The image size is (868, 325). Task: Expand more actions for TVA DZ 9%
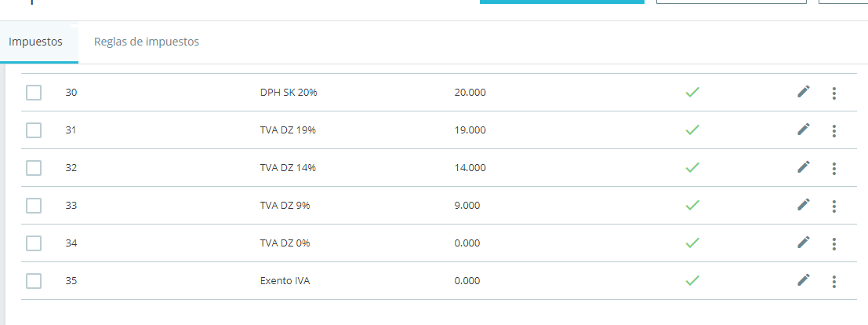pos(833,206)
